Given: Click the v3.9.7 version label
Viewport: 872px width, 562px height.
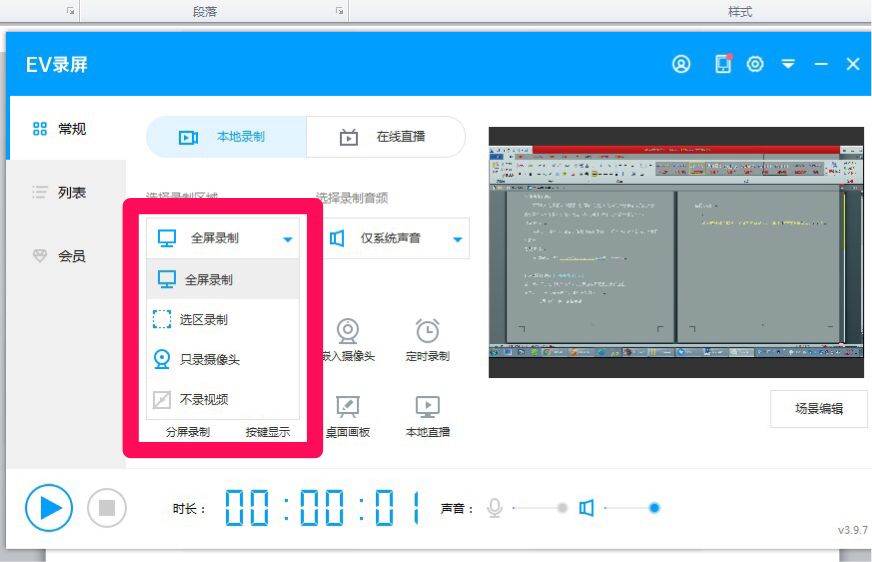Looking at the screenshot, I should (853, 530).
